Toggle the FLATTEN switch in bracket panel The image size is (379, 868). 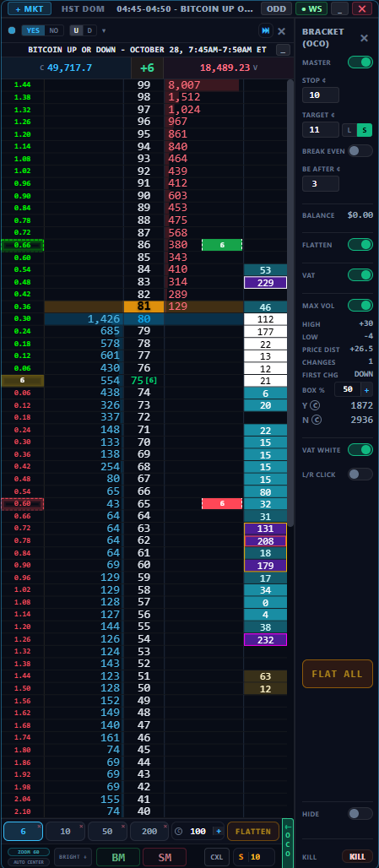(x=360, y=244)
